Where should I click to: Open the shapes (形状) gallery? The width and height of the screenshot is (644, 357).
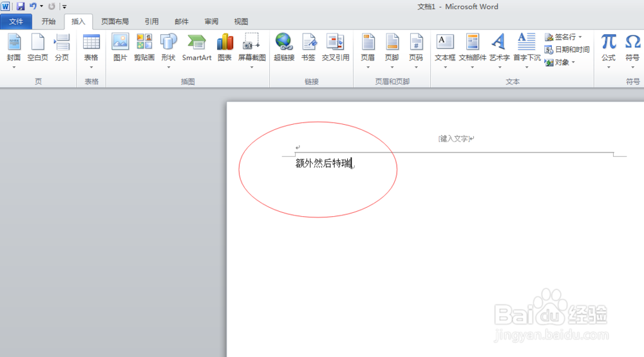pos(168,47)
